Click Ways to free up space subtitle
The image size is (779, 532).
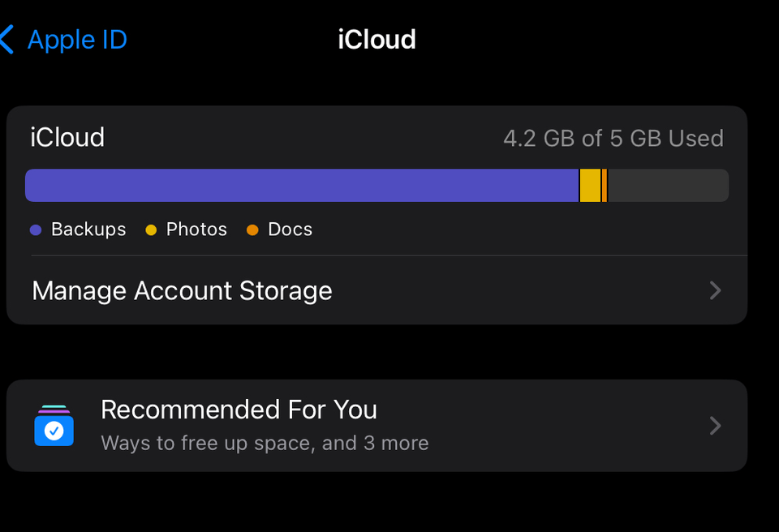(265, 444)
